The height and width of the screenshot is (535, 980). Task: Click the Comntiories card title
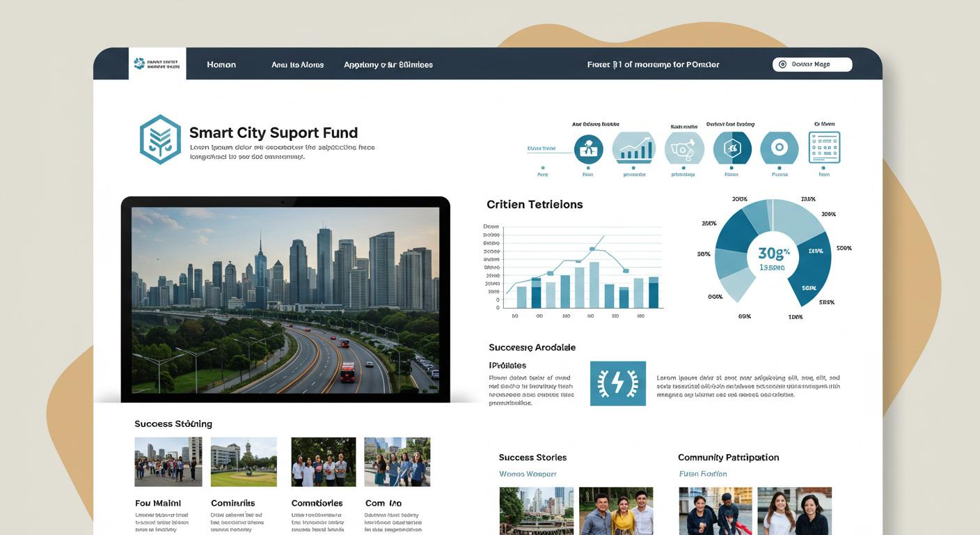[x=317, y=503]
